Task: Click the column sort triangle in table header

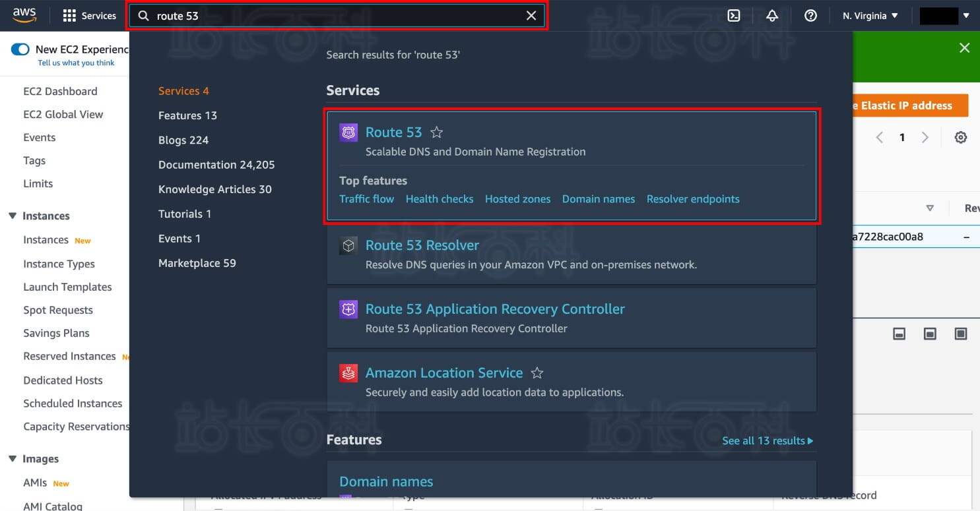Action: point(930,208)
